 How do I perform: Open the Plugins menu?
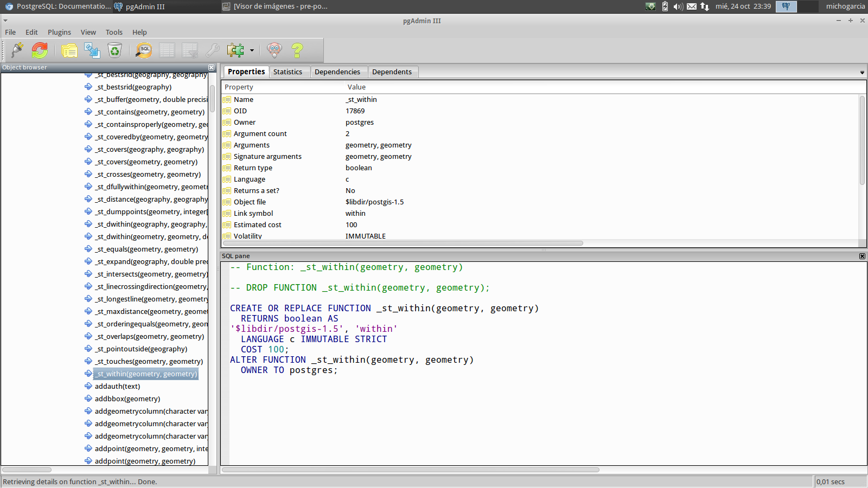click(59, 32)
